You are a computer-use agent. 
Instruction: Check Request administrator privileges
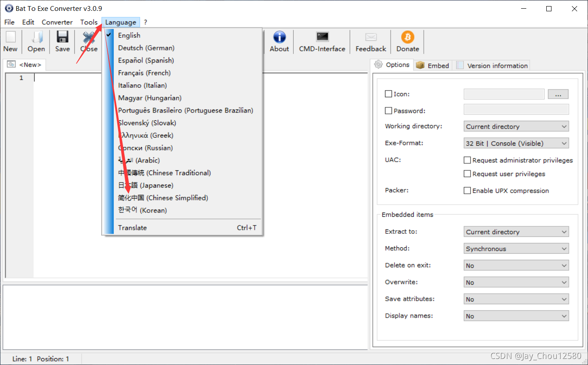pos(467,160)
